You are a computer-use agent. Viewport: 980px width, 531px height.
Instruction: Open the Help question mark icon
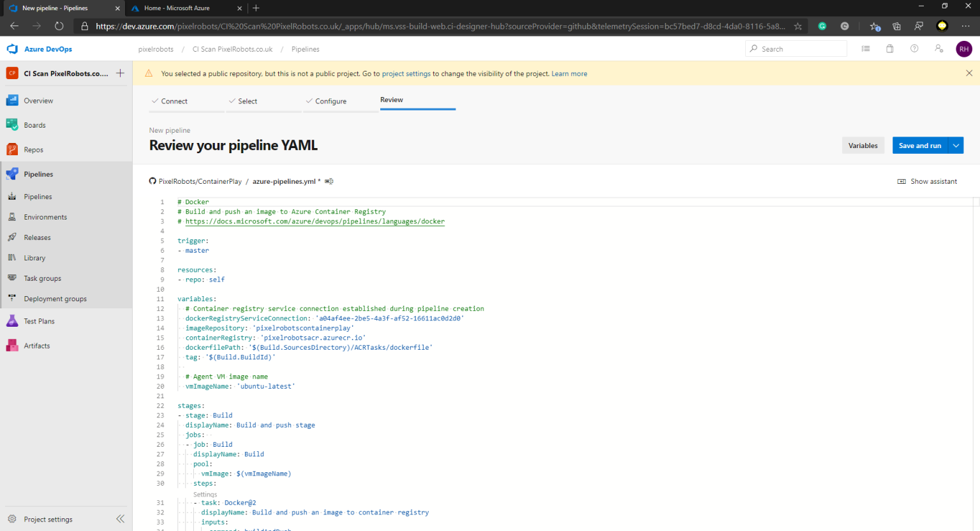pos(914,48)
